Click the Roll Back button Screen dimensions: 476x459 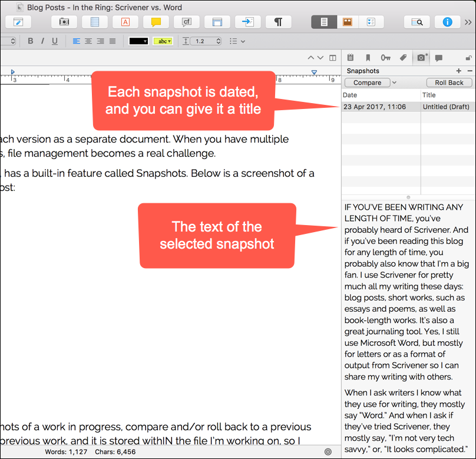(449, 82)
